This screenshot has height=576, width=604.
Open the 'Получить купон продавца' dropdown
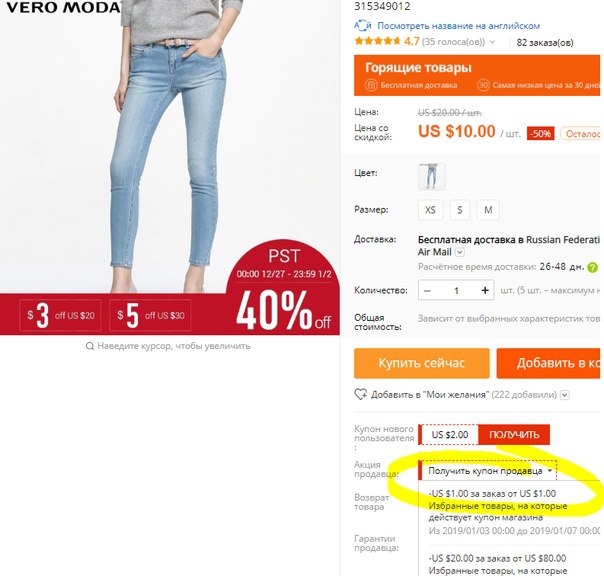[489, 471]
